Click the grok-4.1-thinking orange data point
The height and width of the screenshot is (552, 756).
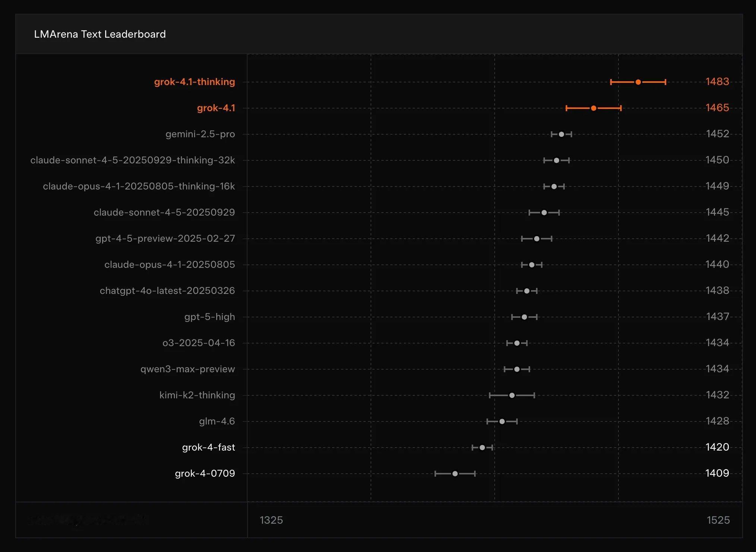coord(638,82)
